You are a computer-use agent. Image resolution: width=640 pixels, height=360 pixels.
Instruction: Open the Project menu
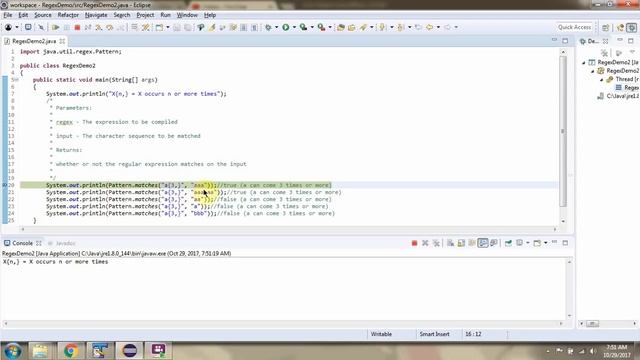pyautogui.click(x=145, y=15)
